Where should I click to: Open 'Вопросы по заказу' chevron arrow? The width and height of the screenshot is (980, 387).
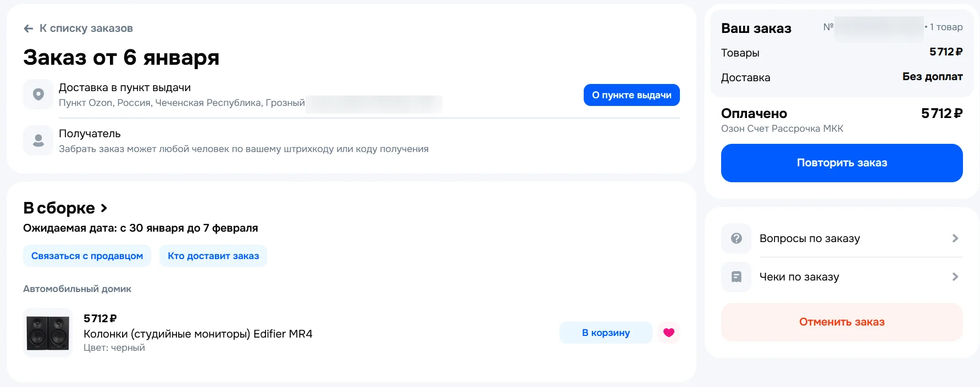coord(955,238)
